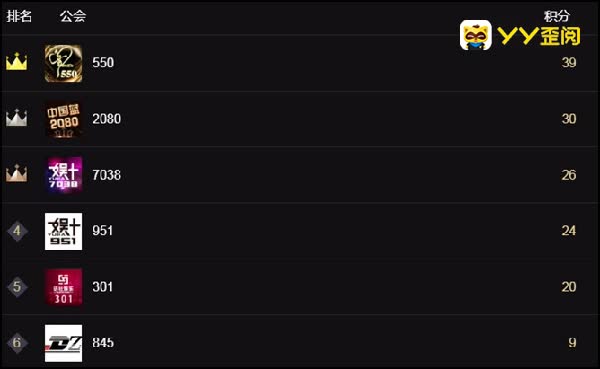The height and width of the screenshot is (369, 600).
Task: Open the 845 DZ guild logo
Action: [64, 343]
